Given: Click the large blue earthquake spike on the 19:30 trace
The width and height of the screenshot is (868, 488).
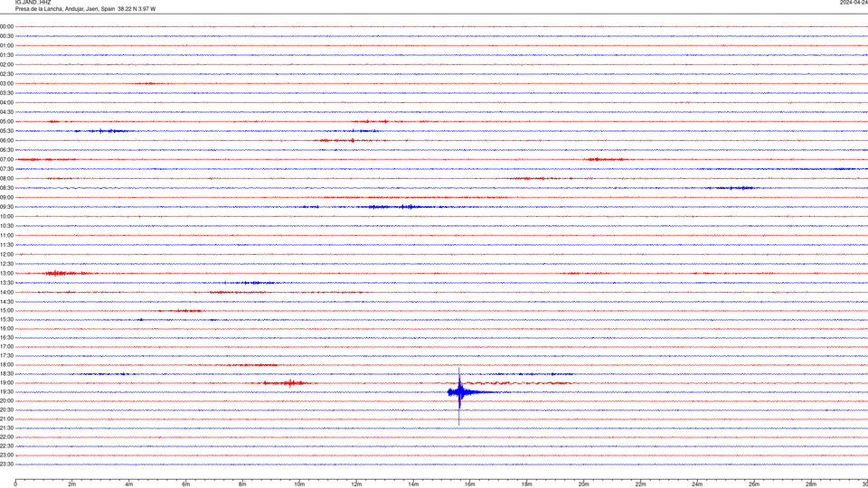Looking at the screenshot, I should [x=459, y=392].
